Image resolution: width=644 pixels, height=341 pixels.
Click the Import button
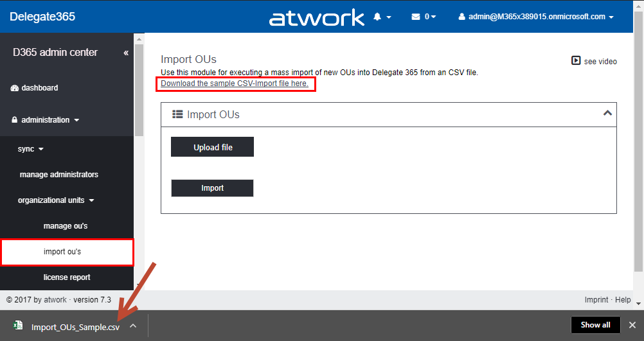pyautogui.click(x=212, y=188)
